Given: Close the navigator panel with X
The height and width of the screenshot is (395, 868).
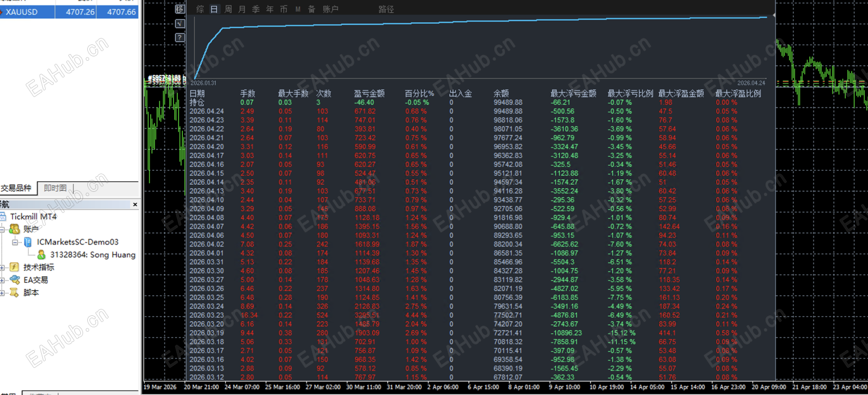Looking at the screenshot, I should tap(135, 204).
